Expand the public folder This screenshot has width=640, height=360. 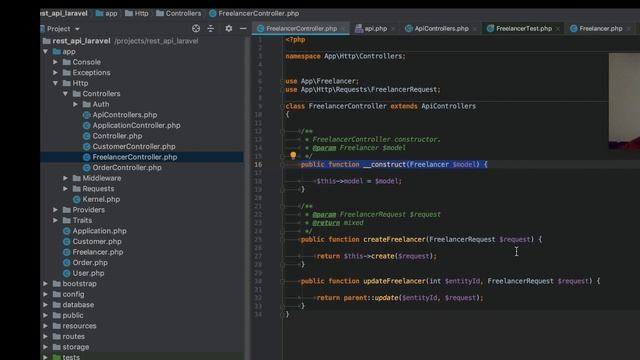pos(46,316)
